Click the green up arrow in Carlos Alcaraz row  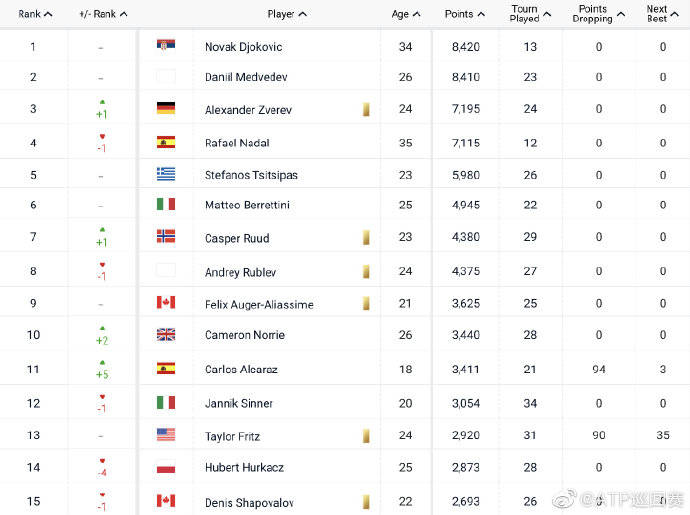pyautogui.click(x=102, y=363)
